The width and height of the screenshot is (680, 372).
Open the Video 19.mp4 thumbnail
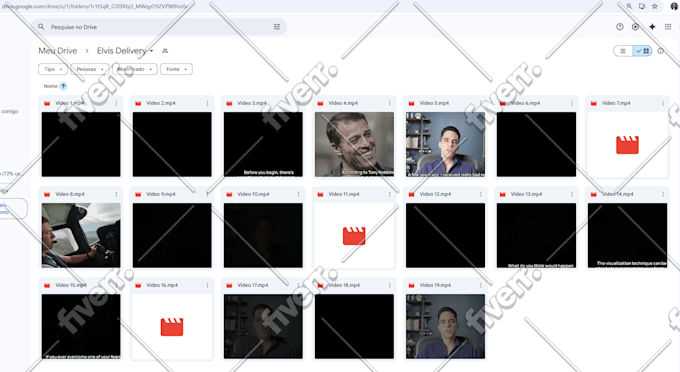[445, 326]
